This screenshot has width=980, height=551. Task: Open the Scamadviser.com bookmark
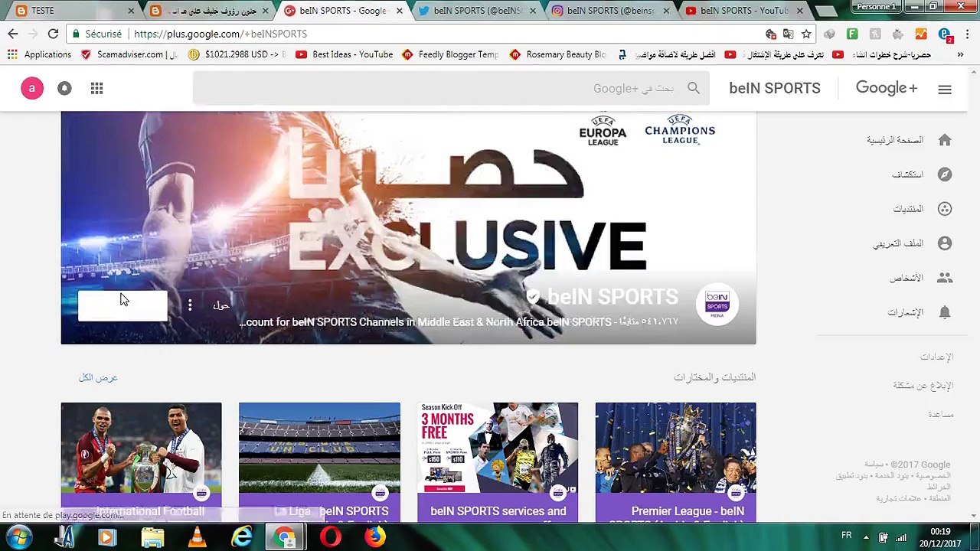pos(129,54)
